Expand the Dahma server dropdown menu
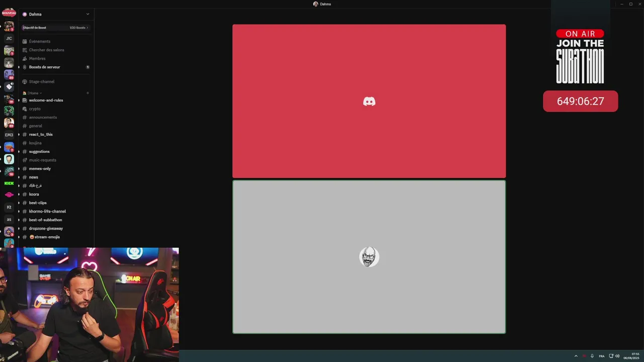Image resolution: width=644 pixels, height=362 pixels. click(88, 14)
